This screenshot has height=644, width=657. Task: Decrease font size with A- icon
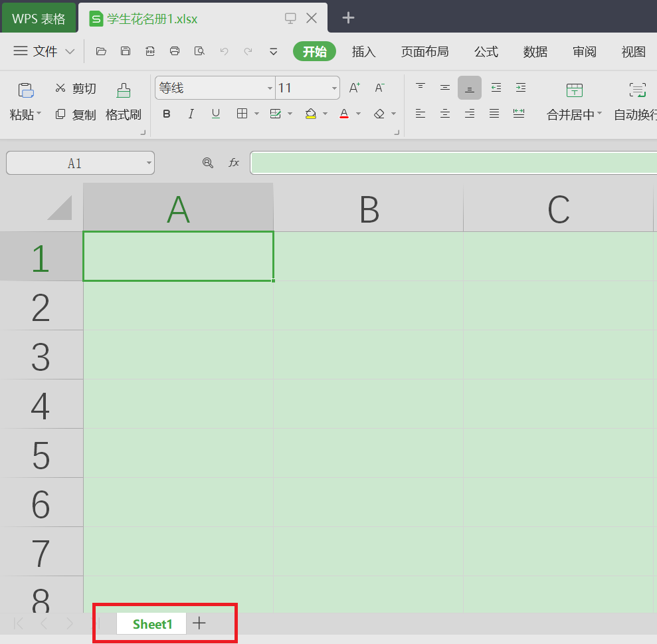click(379, 88)
